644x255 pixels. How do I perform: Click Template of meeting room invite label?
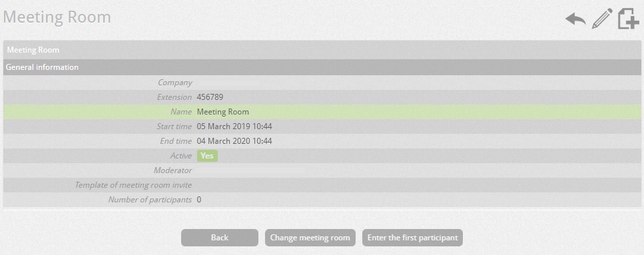click(x=133, y=185)
